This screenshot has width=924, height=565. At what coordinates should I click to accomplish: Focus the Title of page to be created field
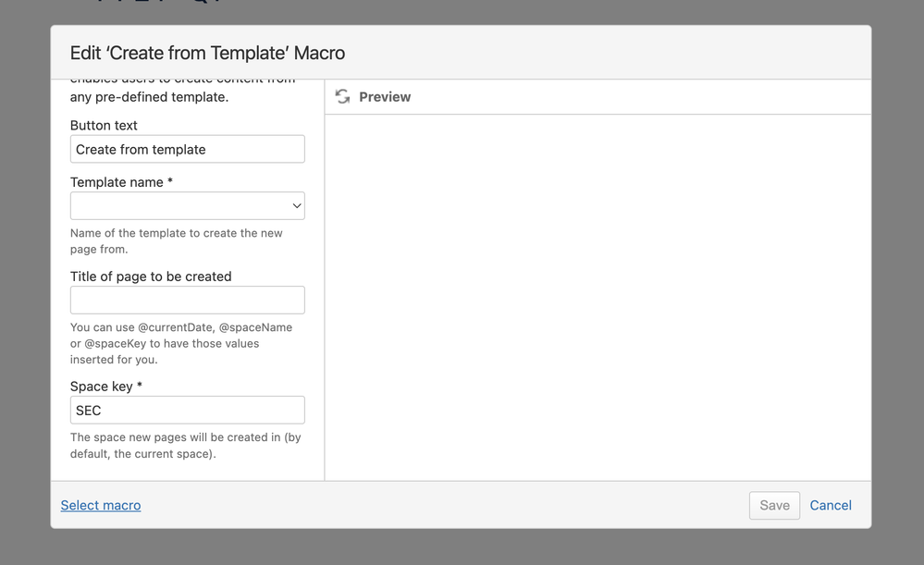188,300
